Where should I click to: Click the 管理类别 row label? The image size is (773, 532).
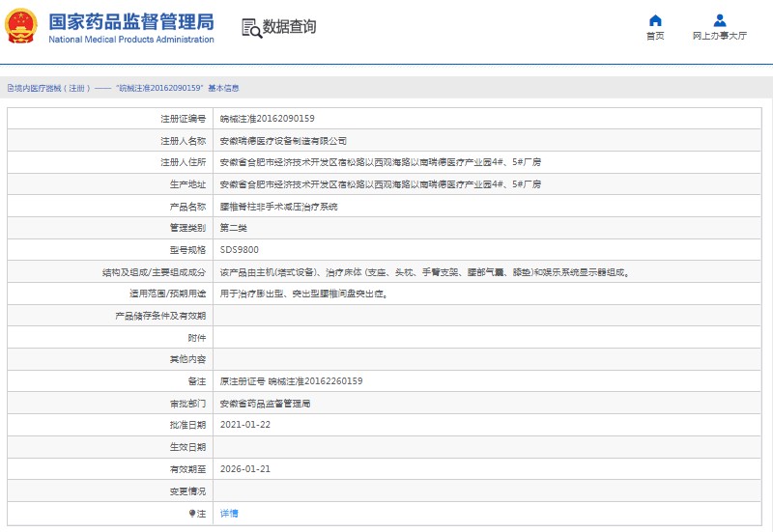click(187, 228)
